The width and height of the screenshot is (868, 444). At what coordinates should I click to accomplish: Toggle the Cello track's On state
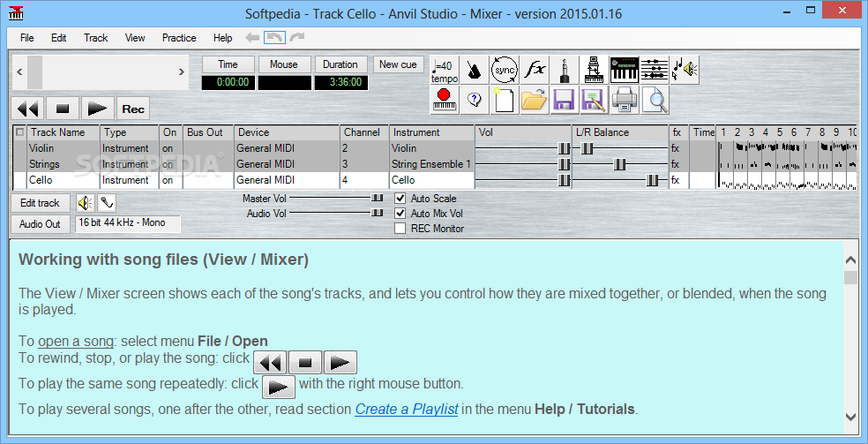pos(170,180)
